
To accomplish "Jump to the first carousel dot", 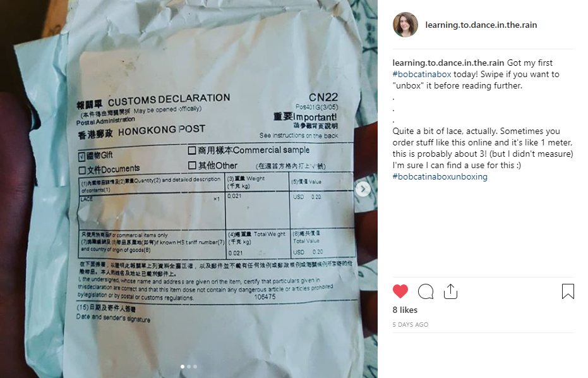I will (x=183, y=367).
